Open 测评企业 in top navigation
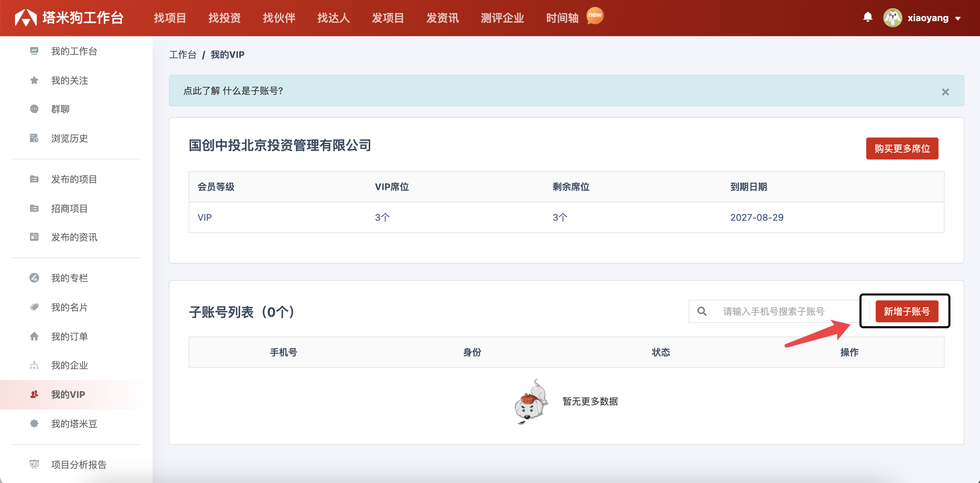This screenshot has height=483, width=980. click(x=502, y=17)
